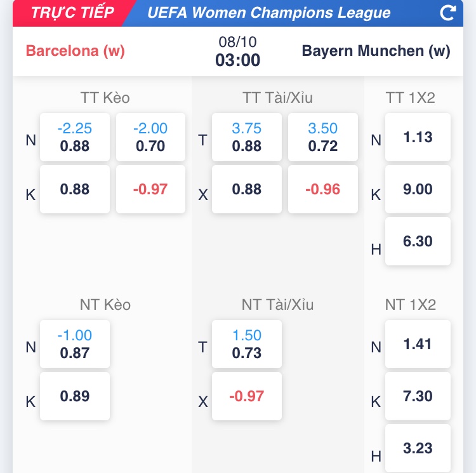The height and width of the screenshot is (473, 476).
Task: Select NT Kèo away odds 0.89
Action: (x=75, y=396)
